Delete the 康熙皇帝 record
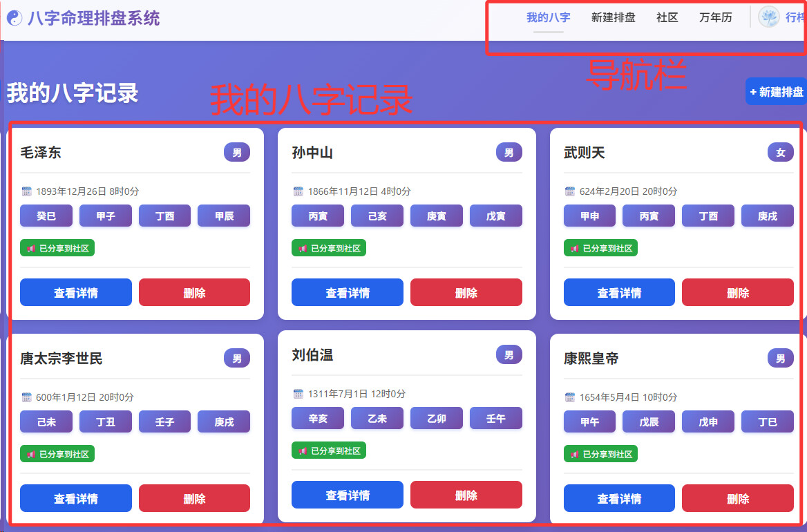The height and width of the screenshot is (532, 807). click(737, 498)
